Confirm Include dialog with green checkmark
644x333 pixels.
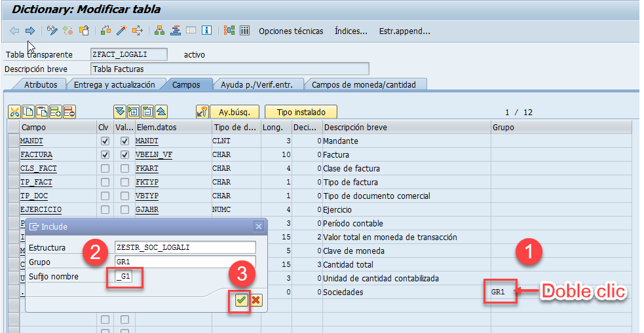tap(241, 300)
